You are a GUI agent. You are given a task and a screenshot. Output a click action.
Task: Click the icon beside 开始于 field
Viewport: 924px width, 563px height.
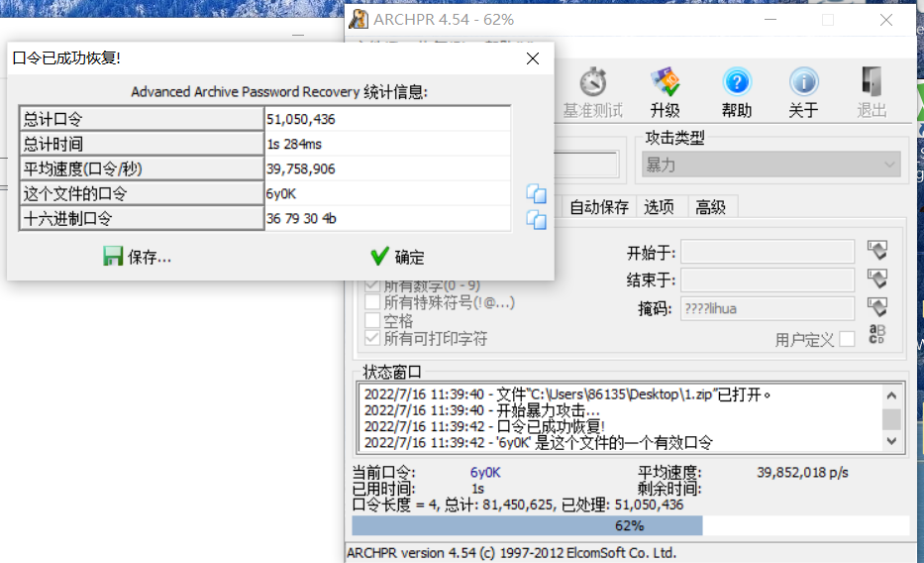(877, 250)
